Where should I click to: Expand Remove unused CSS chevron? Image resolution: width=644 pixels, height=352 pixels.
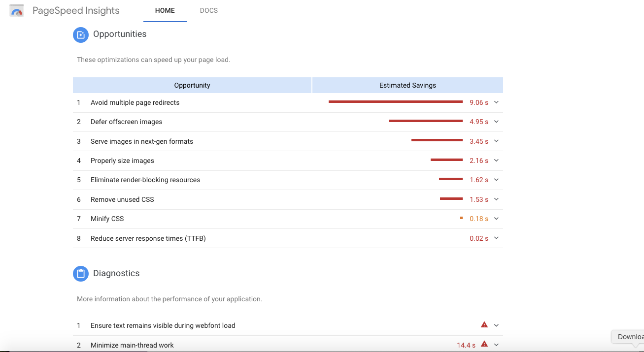[496, 199]
